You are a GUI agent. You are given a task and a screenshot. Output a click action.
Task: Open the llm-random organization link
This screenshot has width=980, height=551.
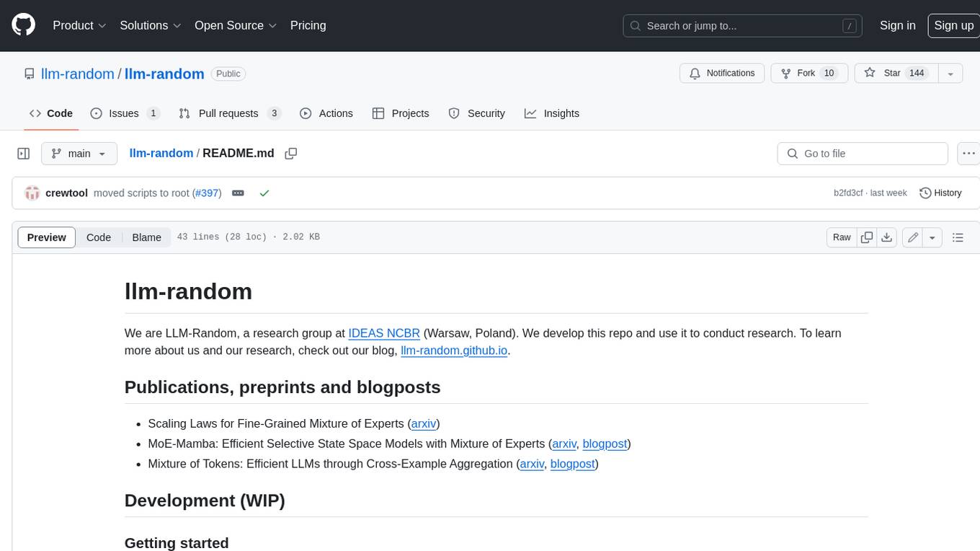pos(77,74)
